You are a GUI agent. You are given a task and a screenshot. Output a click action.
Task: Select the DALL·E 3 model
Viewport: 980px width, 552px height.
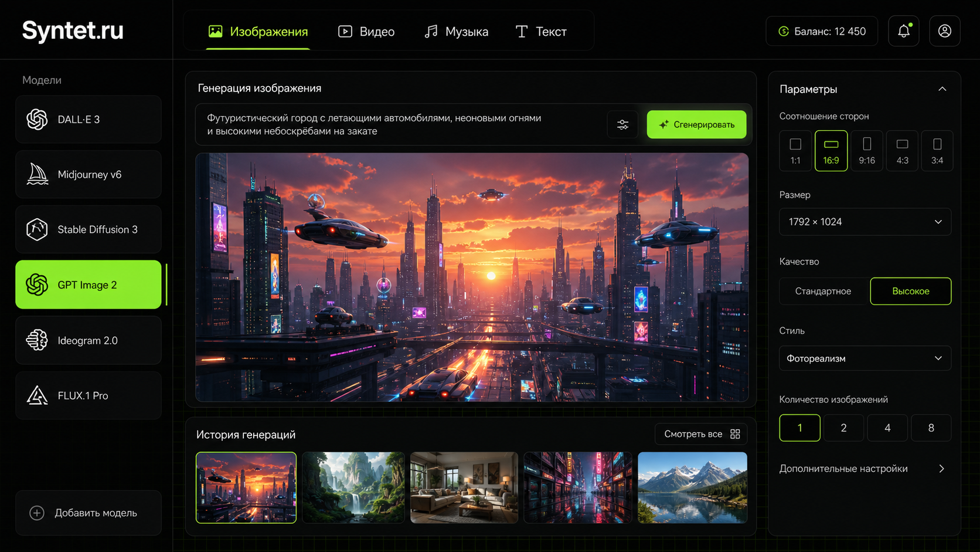point(89,119)
